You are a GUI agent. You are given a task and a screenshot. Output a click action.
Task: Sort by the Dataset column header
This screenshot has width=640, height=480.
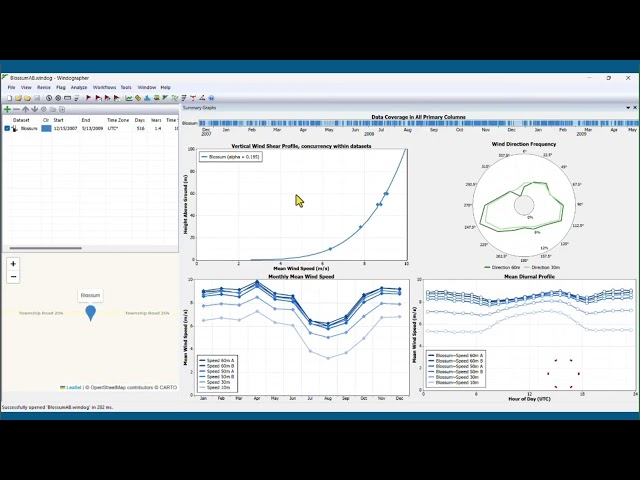point(21,120)
